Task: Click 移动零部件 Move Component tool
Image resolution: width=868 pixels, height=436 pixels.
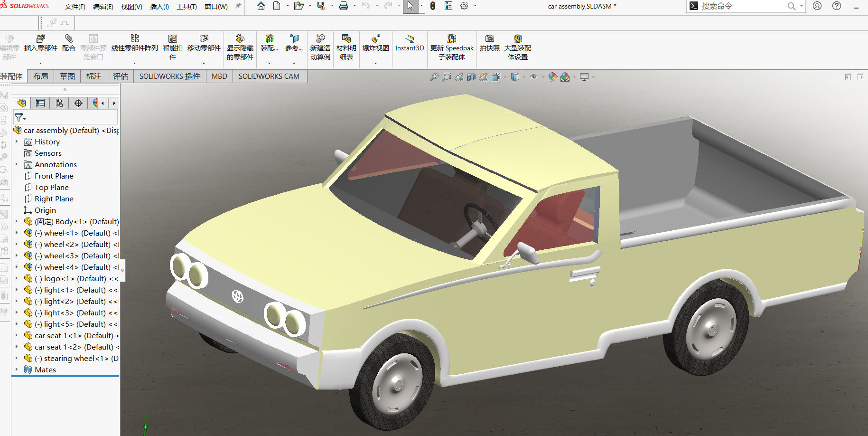Action: 204,43
